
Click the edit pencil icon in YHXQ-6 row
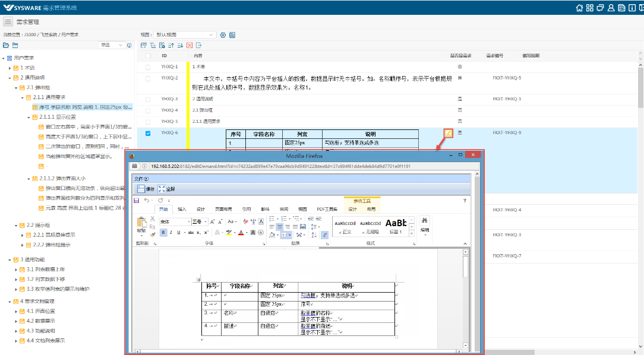449,133
